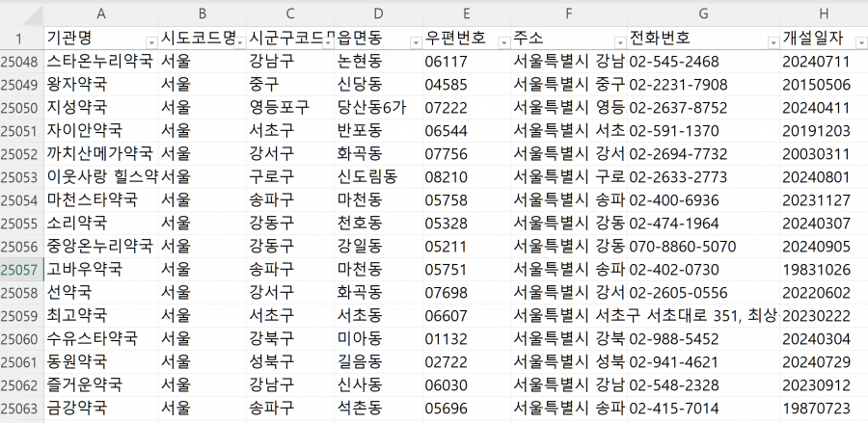Screen dimensions: 868x423
Task: Select cell containing 즐거운약국
Action: 100,384
